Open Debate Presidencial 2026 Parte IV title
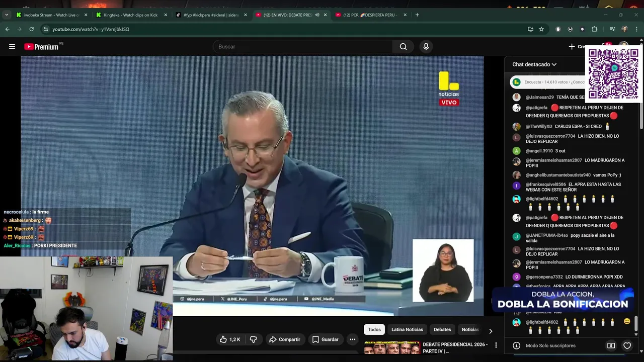This screenshot has height=362, width=644. [x=455, y=347]
